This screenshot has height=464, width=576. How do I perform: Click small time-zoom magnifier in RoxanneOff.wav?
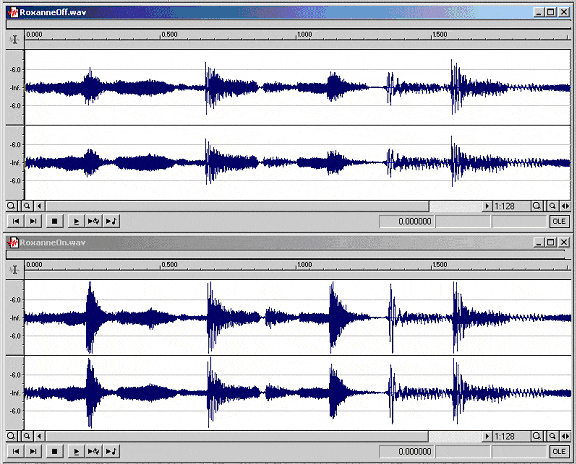point(552,206)
